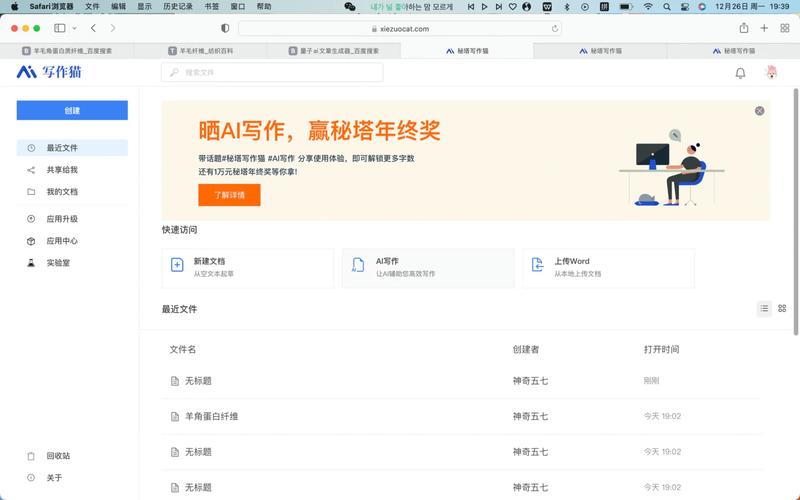Image resolution: width=800 pixels, height=500 pixels.
Task: Open the user avatar menu
Action: point(771,72)
